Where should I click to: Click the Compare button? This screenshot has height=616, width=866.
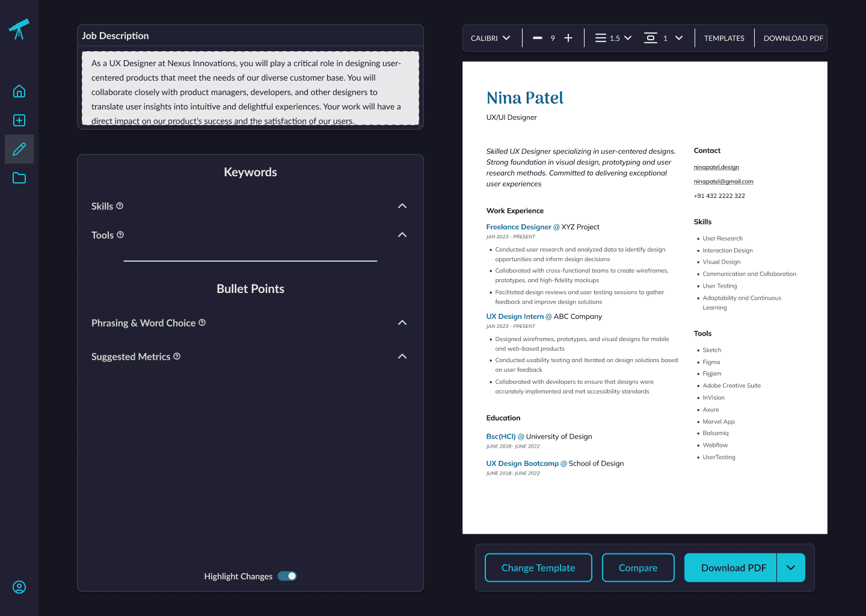point(638,568)
